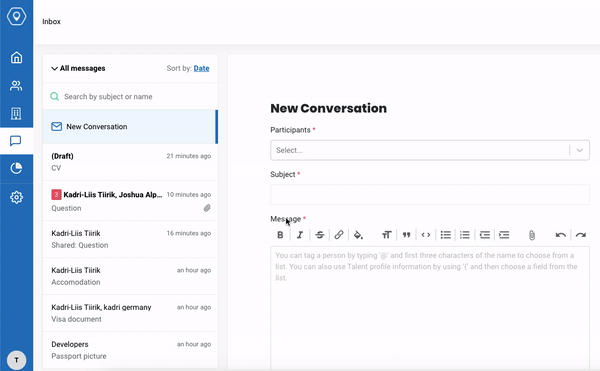Click the red unread badge showing 3

[x=56, y=194]
